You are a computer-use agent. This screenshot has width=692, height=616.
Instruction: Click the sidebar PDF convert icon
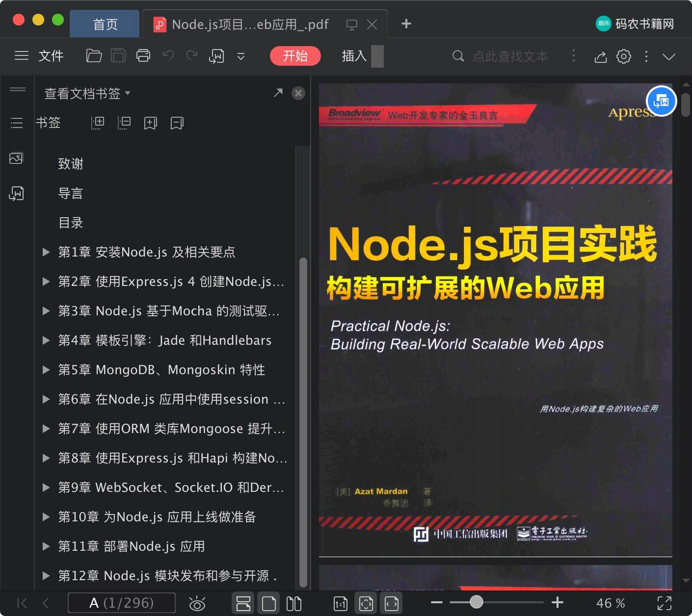pyautogui.click(x=16, y=193)
